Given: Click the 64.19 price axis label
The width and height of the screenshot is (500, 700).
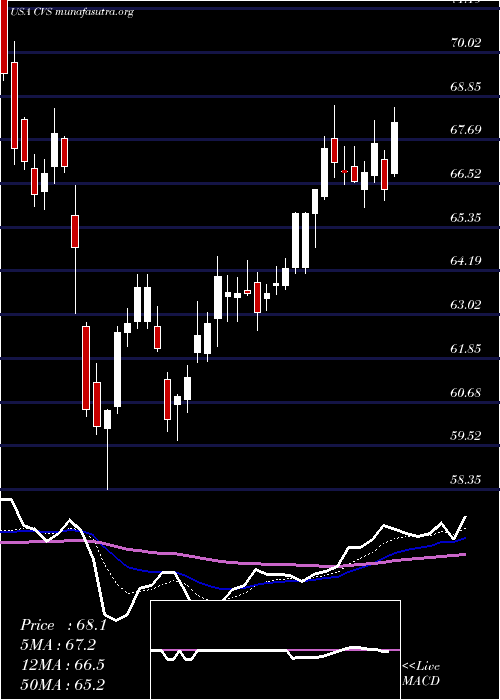Looking at the screenshot, I should pyautogui.click(x=466, y=261).
